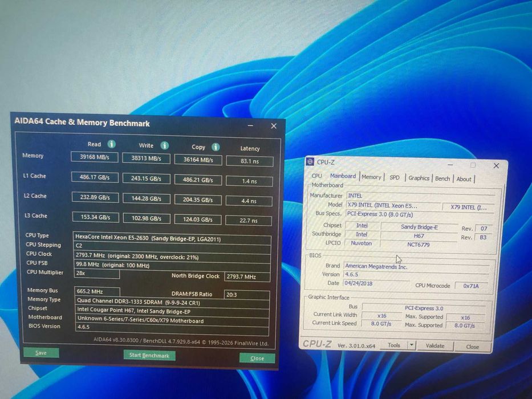Click the Save button in AIDA64
This screenshot has height=399, width=532.
tap(41, 353)
